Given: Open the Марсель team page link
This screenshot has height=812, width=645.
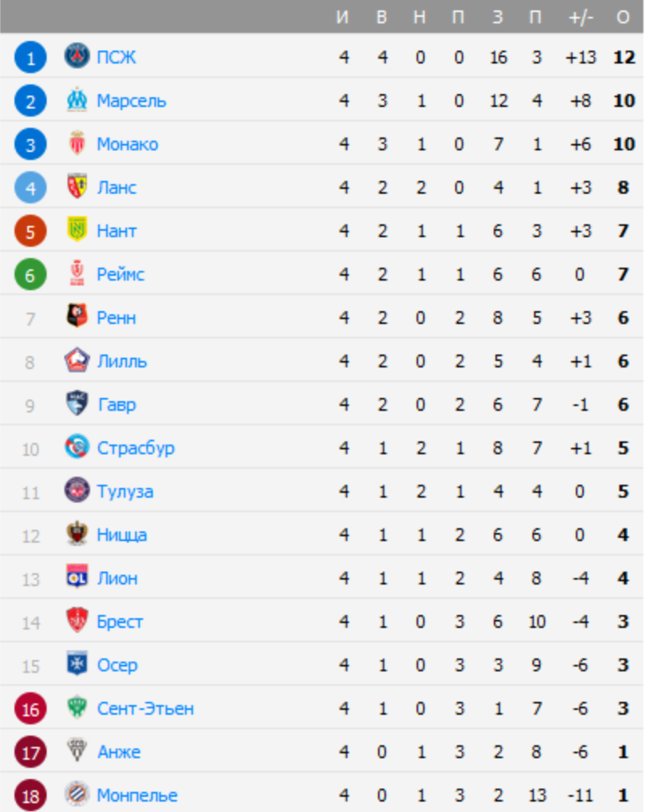Looking at the screenshot, I should point(131,100).
